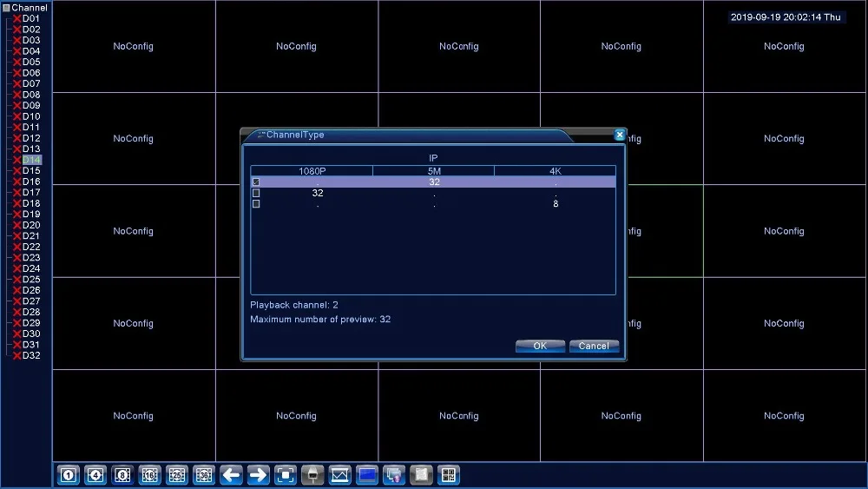The width and height of the screenshot is (868, 489).
Task: Open QR code icon in toolbar
Action: 449,475
